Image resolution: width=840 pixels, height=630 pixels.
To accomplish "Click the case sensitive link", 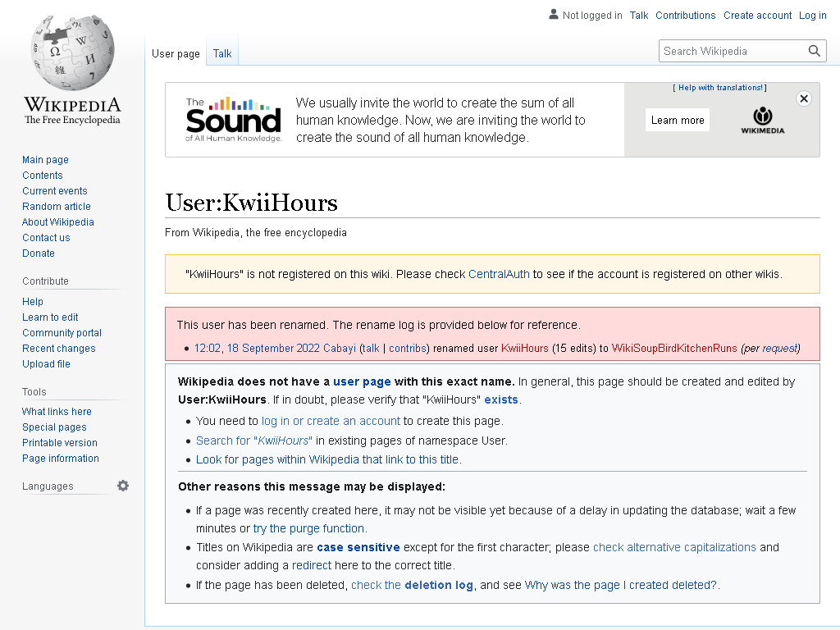I will [x=358, y=547].
